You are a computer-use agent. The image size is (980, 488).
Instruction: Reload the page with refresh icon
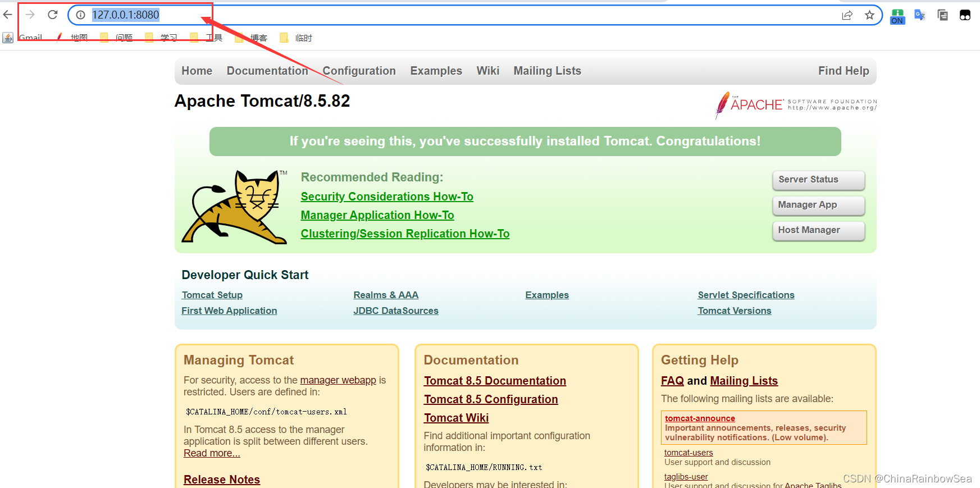[x=53, y=15]
